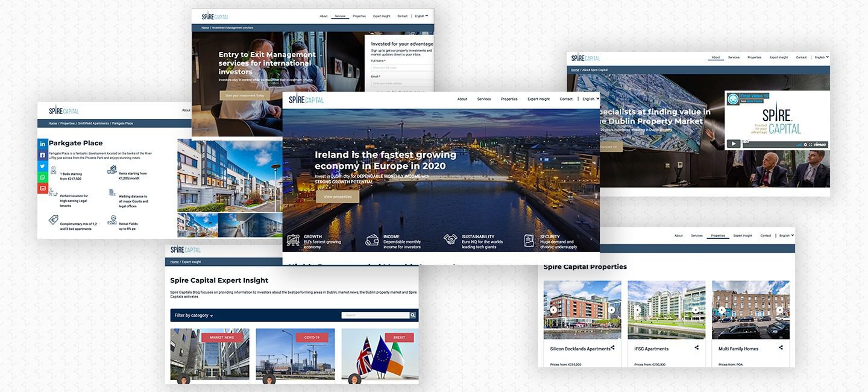Open the Multi Family Homes photo
This screenshot has width=868, height=392.
(x=750, y=310)
